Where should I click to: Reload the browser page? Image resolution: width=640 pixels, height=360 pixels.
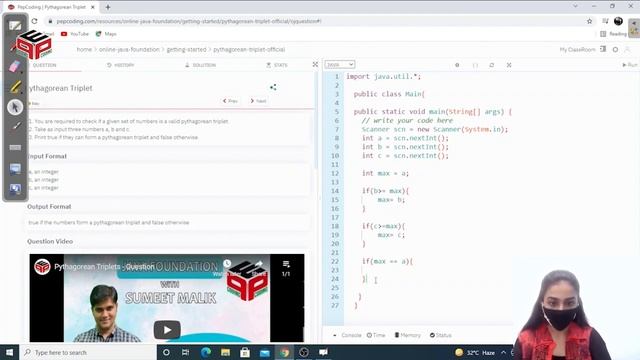tap(34, 21)
